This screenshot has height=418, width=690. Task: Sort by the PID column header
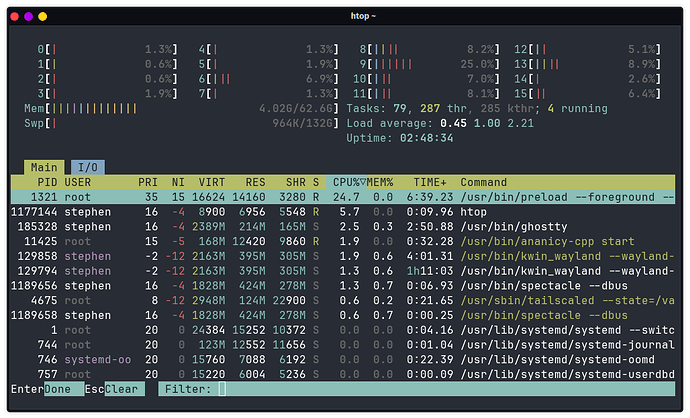[47, 182]
